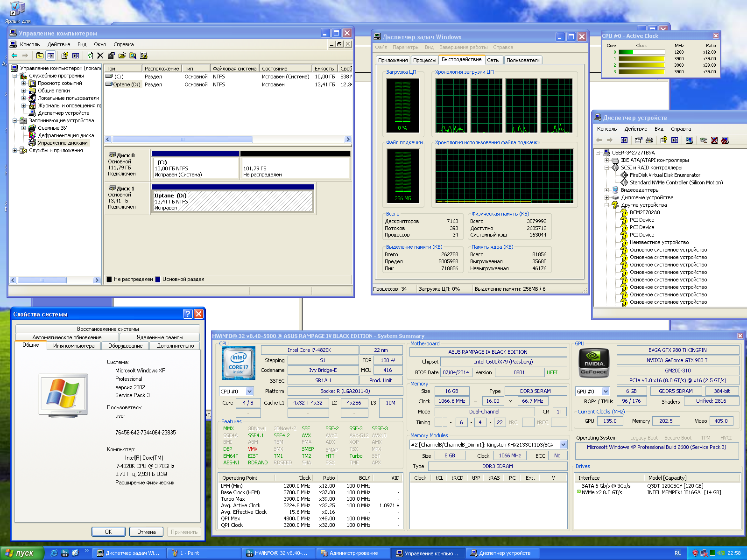Click the Up one level folder icon

[x=40, y=56]
